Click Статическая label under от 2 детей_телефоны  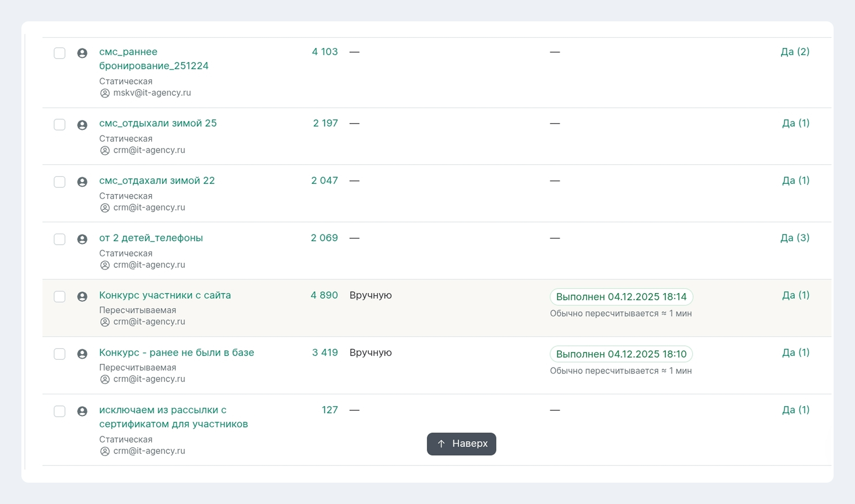coord(126,253)
